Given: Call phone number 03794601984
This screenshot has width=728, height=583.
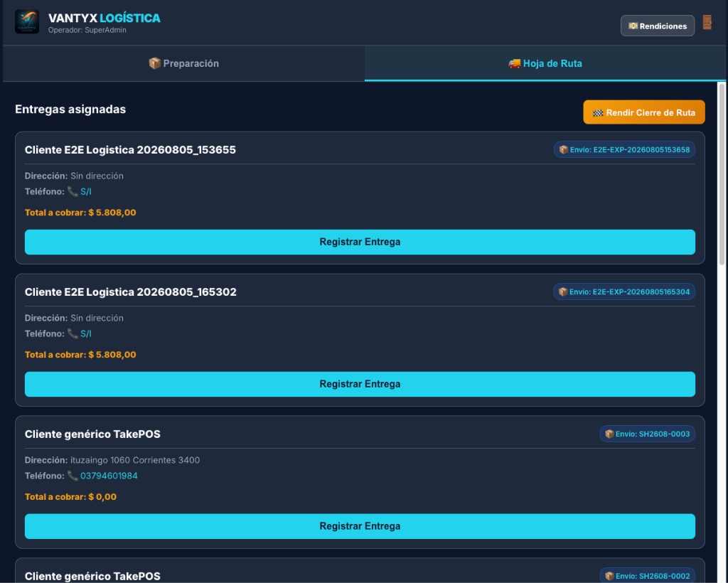Looking at the screenshot, I should [x=109, y=476].
